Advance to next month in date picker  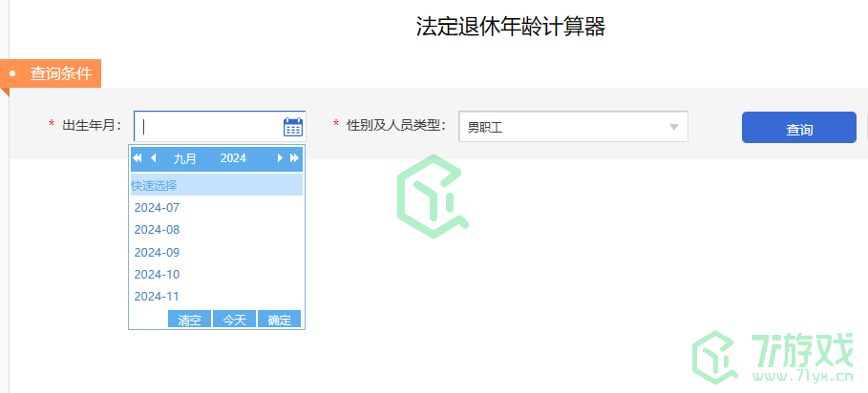[x=280, y=158]
